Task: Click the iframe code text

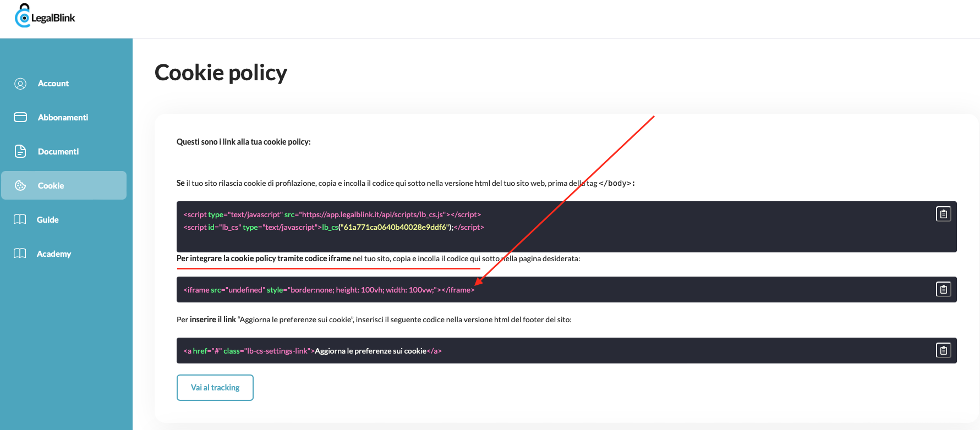Action: click(329, 290)
